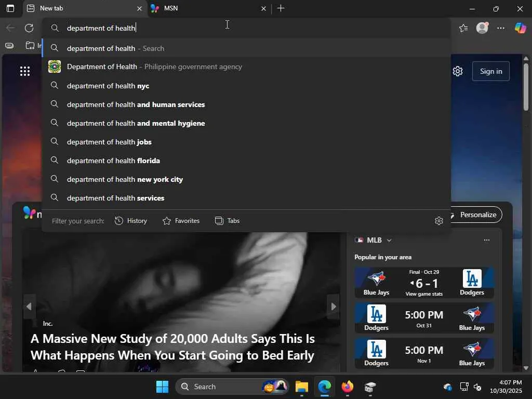Filter search by History
The image size is (532, 399).
[x=131, y=221]
